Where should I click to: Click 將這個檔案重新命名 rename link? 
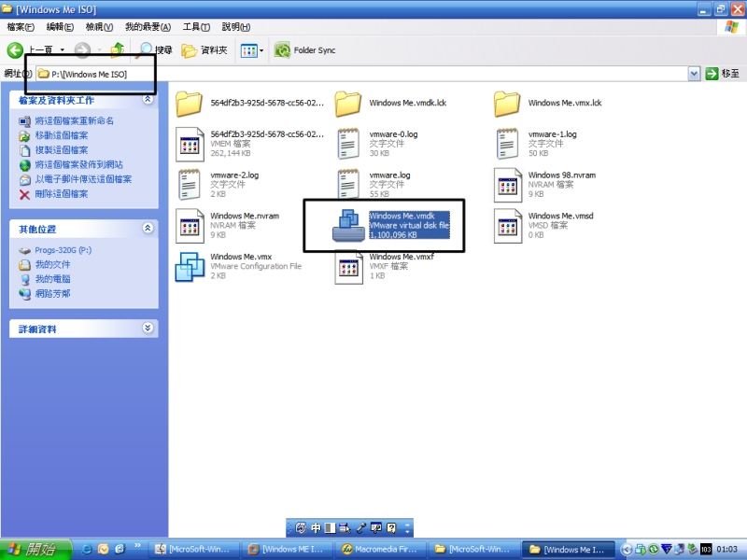point(75,121)
